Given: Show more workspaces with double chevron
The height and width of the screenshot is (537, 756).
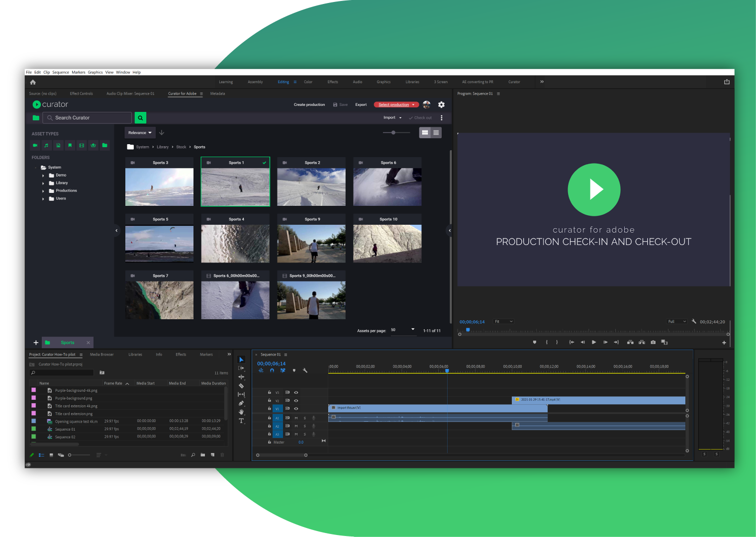Looking at the screenshot, I should [542, 82].
